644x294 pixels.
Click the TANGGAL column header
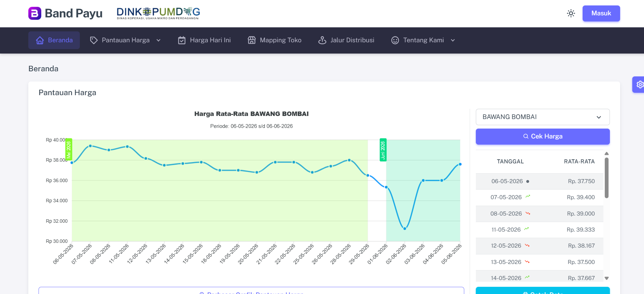click(x=510, y=162)
